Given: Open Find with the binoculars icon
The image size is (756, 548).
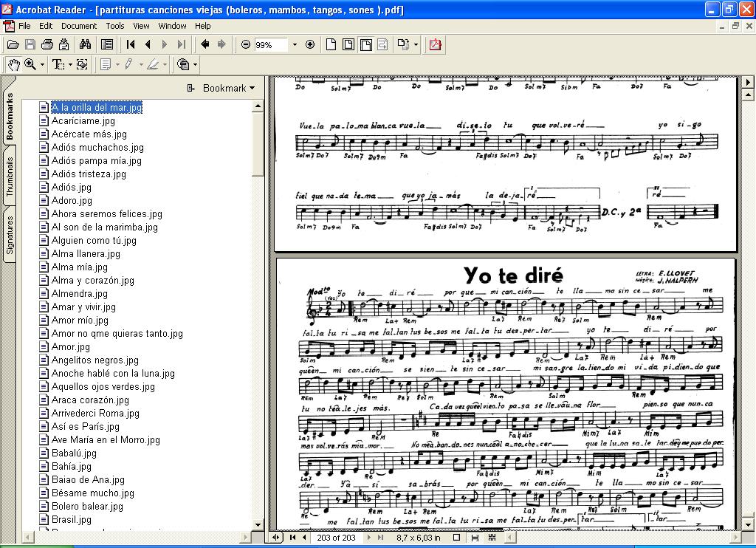Looking at the screenshot, I should (86, 45).
